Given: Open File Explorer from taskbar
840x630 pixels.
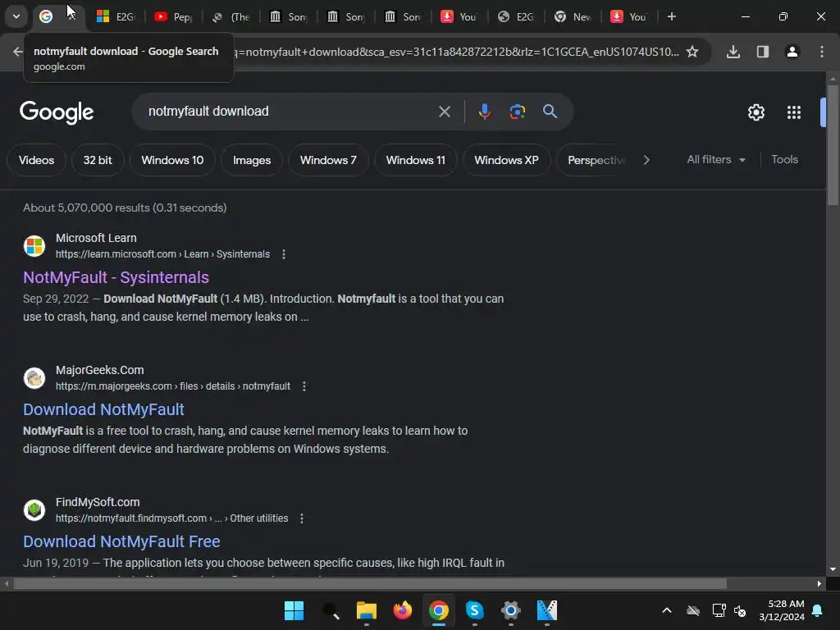Looking at the screenshot, I should point(367,610).
